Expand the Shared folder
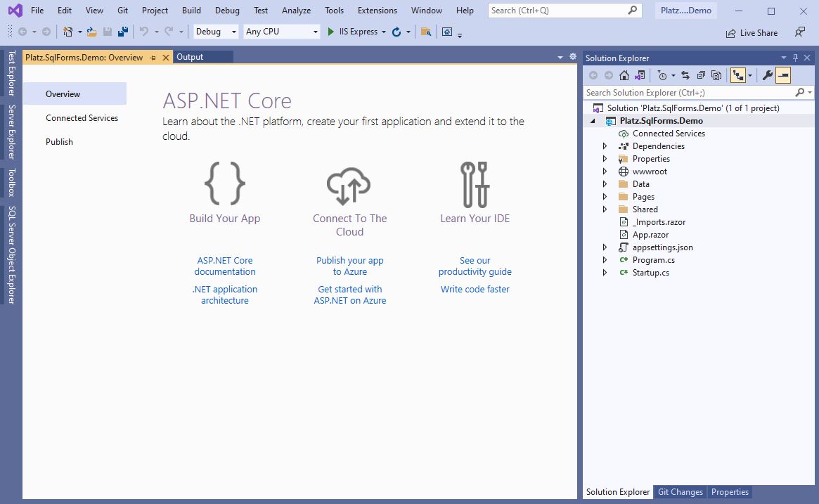This screenshot has height=504, width=819. pos(605,209)
